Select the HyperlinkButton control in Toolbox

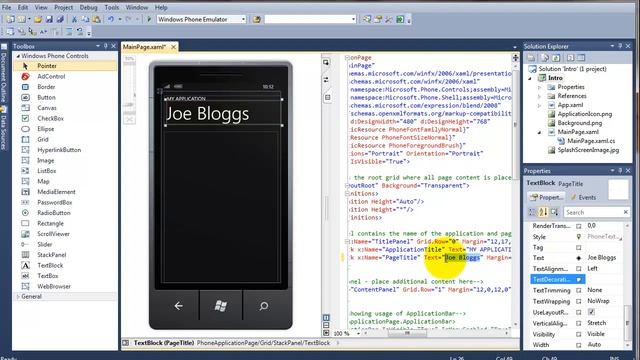65,150
